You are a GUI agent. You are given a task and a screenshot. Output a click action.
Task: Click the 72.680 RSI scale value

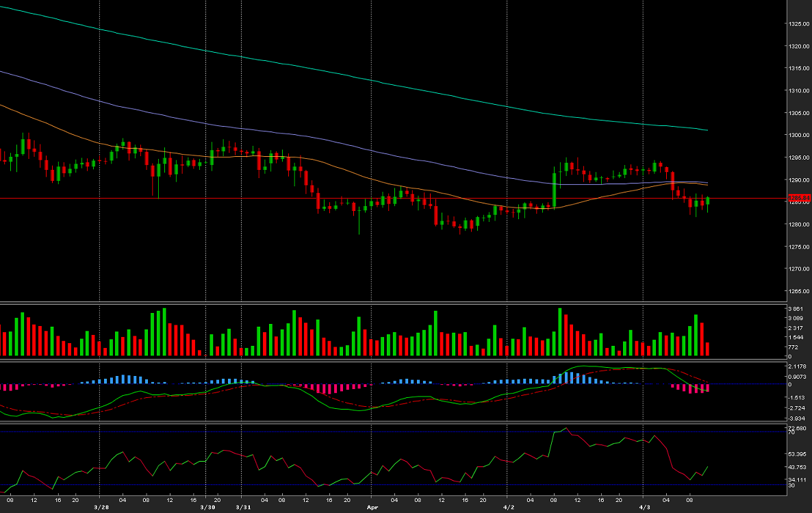click(x=797, y=428)
